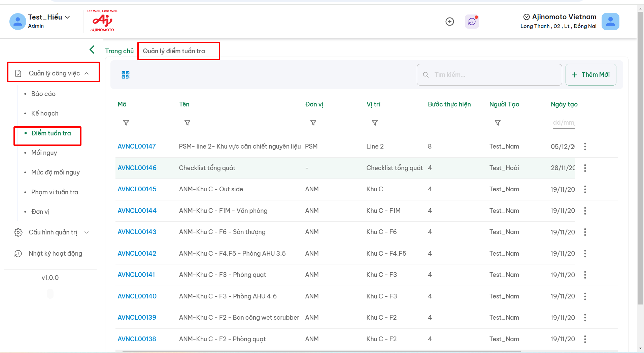Open the three-dot menu for AVNCL00138
The width and height of the screenshot is (644, 353).
point(585,339)
